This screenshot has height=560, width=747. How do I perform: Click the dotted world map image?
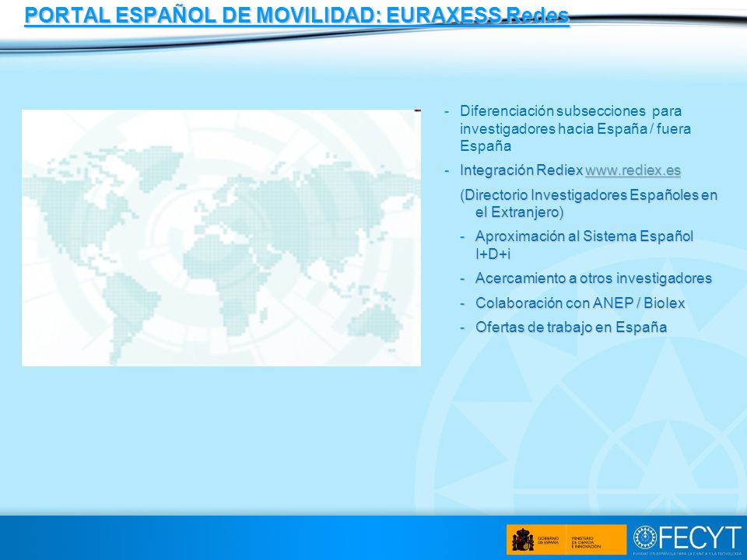(221, 238)
